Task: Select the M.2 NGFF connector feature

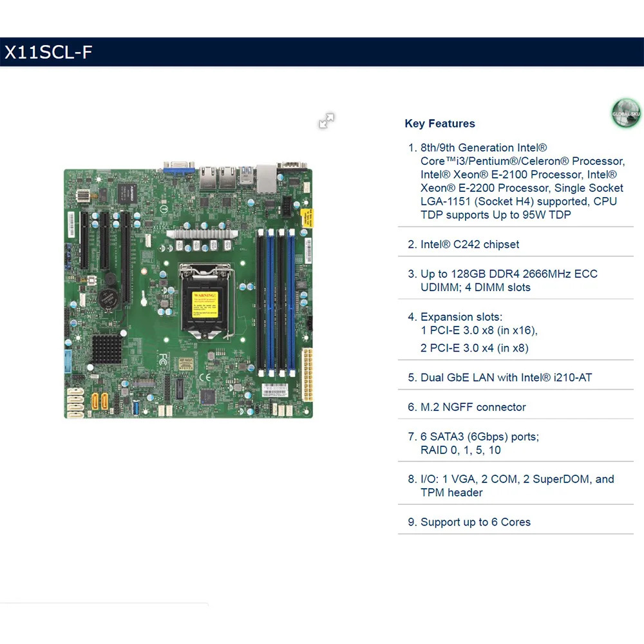Action: 473,408
